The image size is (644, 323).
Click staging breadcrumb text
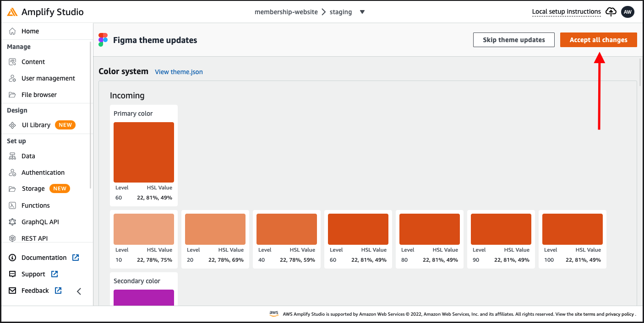pos(341,12)
